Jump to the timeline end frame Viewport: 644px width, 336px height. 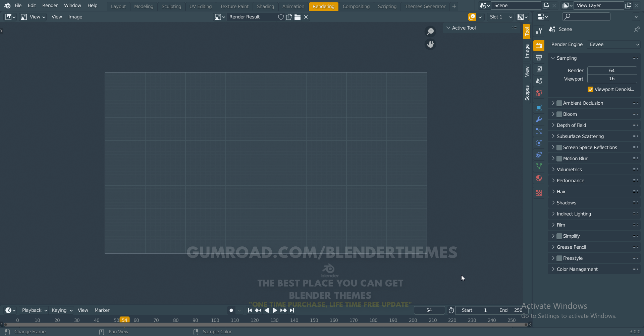[x=292, y=310]
